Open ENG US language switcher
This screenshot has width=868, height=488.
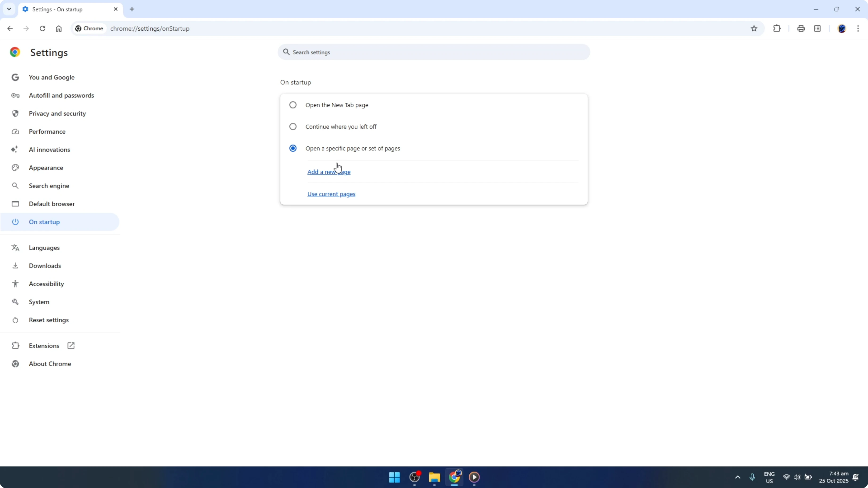tap(769, 478)
